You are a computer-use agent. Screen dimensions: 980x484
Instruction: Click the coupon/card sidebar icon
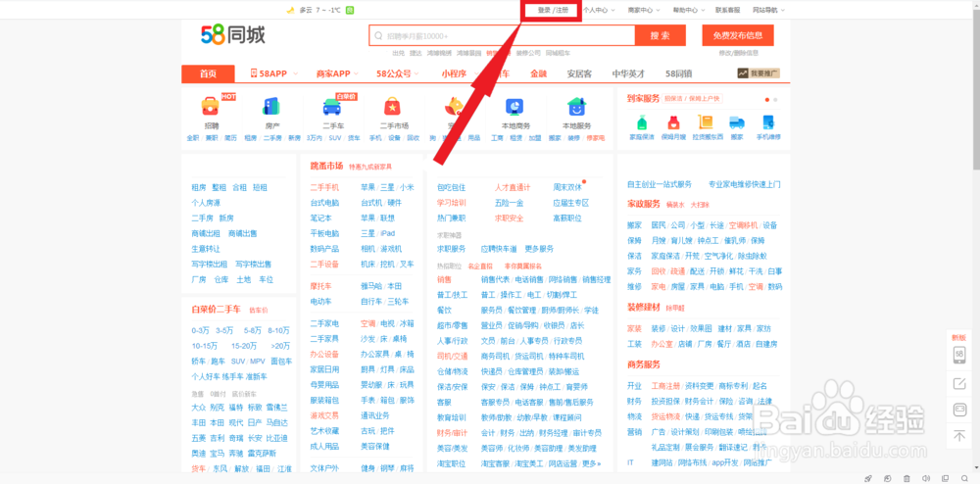click(x=959, y=410)
